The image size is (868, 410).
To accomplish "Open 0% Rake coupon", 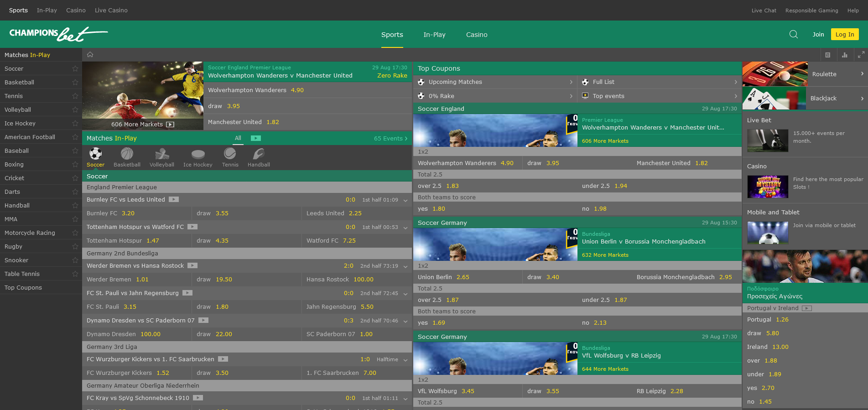I will pyautogui.click(x=495, y=96).
